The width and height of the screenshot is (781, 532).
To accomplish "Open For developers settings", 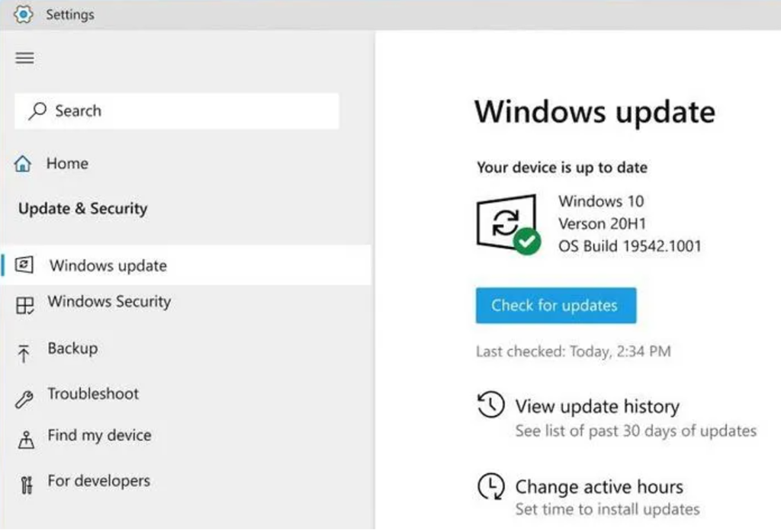I will point(98,481).
